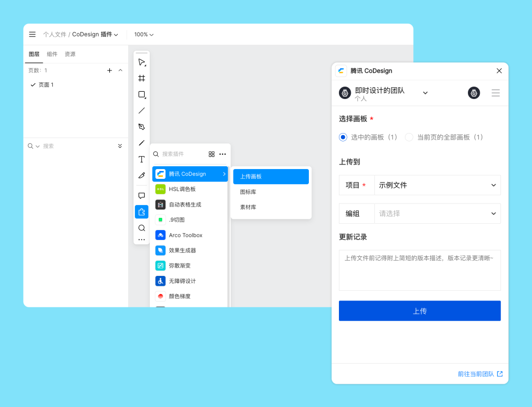Image resolution: width=532 pixels, height=407 pixels.
Task: Select 当前页的全部画板 radio option
Action: click(409, 137)
